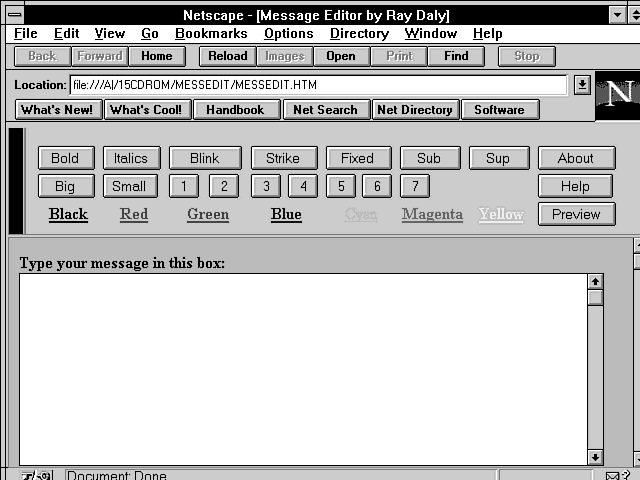Click the Preview button
Viewport: 640px width, 480px height.
576,214
